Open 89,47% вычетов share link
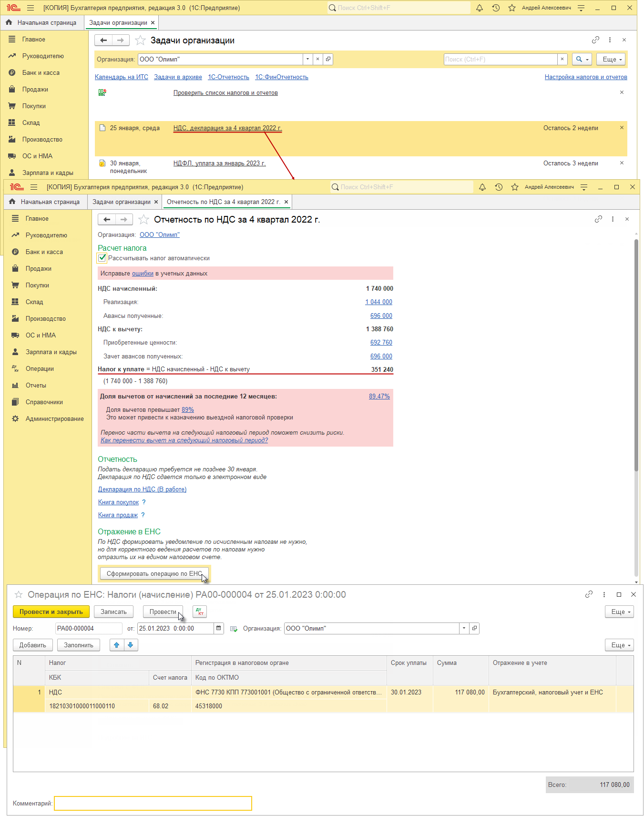This screenshot has width=644, height=816. [x=379, y=396]
